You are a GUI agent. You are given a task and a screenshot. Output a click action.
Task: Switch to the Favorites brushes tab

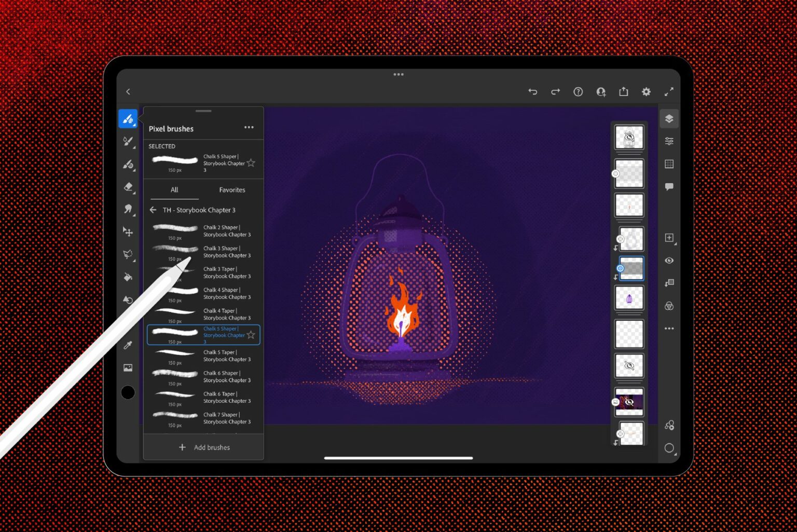232,190
